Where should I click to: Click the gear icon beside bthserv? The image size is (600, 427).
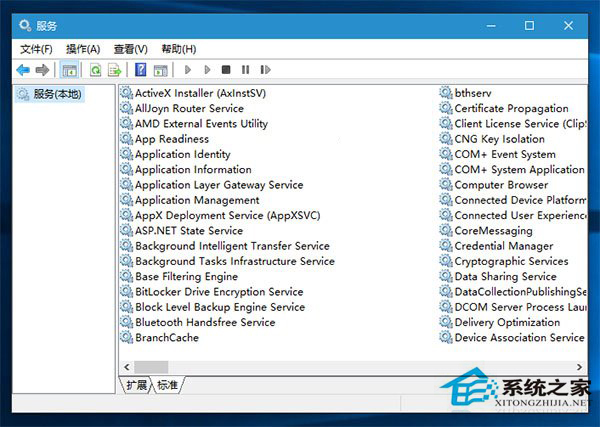pyautogui.click(x=446, y=92)
